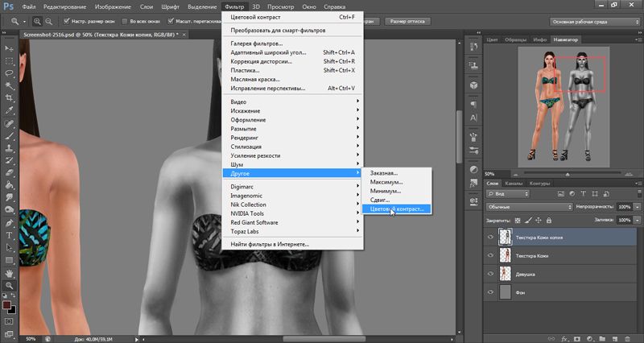Filter layers by pixel layer kind
The height and width of the screenshot is (343, 644).
pos(560,193)
